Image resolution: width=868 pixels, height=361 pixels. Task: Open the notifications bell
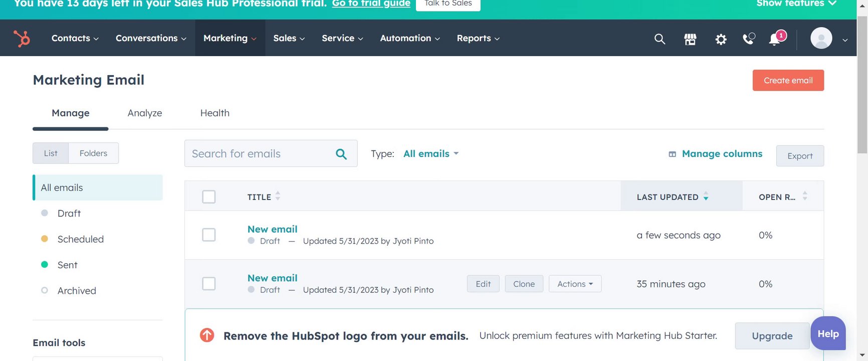point(775,39)
